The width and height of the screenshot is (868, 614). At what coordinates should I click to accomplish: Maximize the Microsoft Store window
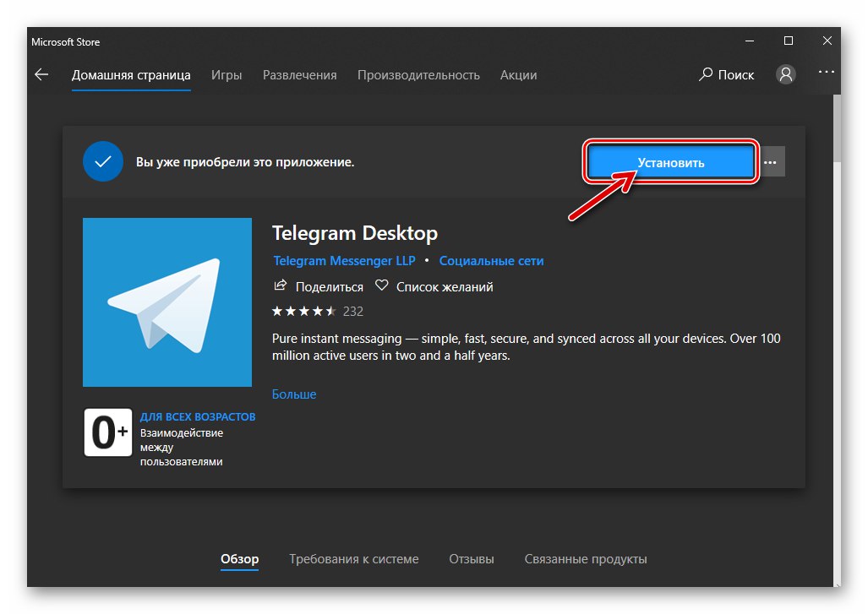[x=789, y=41]
